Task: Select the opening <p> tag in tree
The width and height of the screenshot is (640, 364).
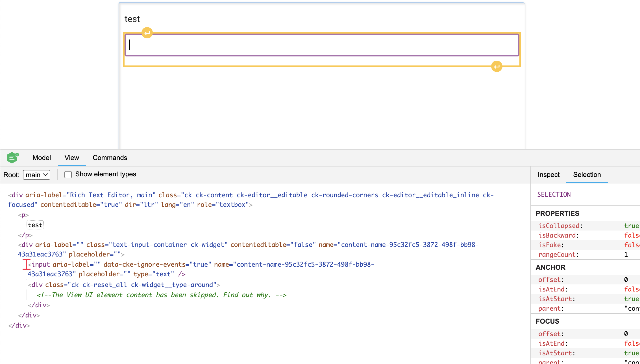Action: tap(23, 215)
